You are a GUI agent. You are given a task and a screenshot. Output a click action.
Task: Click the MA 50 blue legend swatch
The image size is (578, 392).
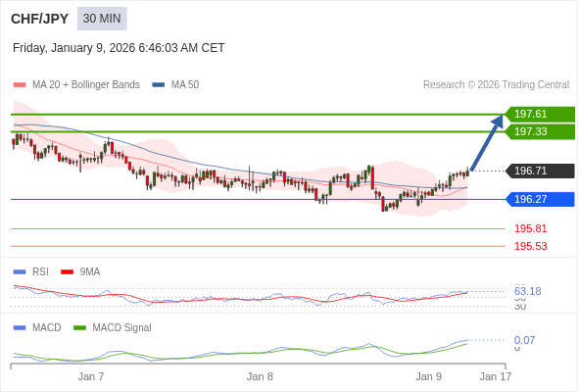(159, 85)
